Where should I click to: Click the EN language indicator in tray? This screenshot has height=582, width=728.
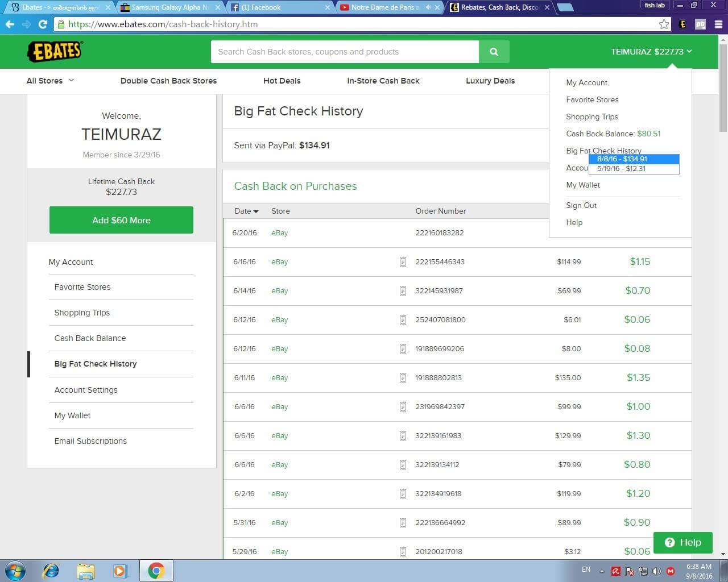click(x=586, y=569)
